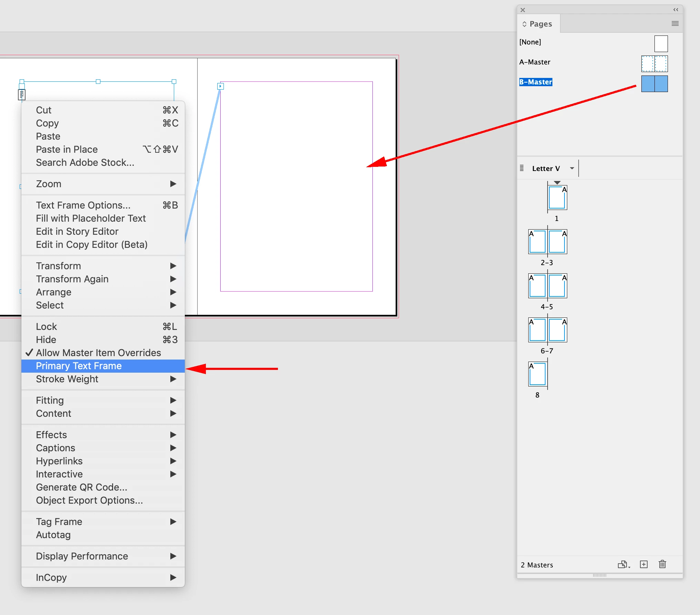Expand the Letter V page size dropdown
Screen dimensions: 700x615
pyautogui.click(x=572, y=168)
